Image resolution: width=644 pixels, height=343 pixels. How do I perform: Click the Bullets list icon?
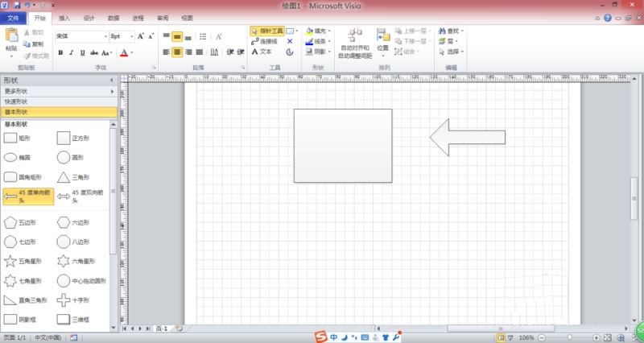203,36
